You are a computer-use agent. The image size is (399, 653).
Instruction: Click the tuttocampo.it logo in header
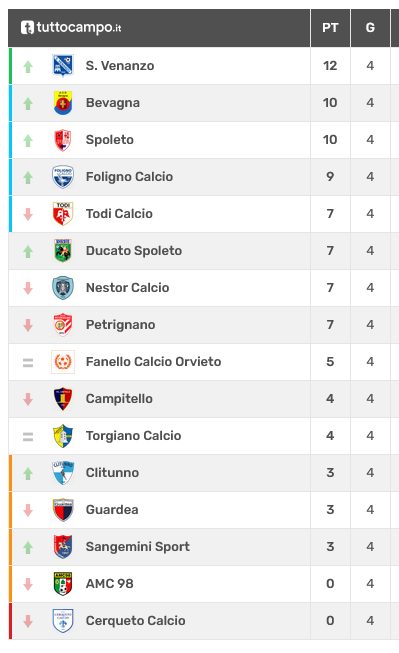[x=71, y=27]
